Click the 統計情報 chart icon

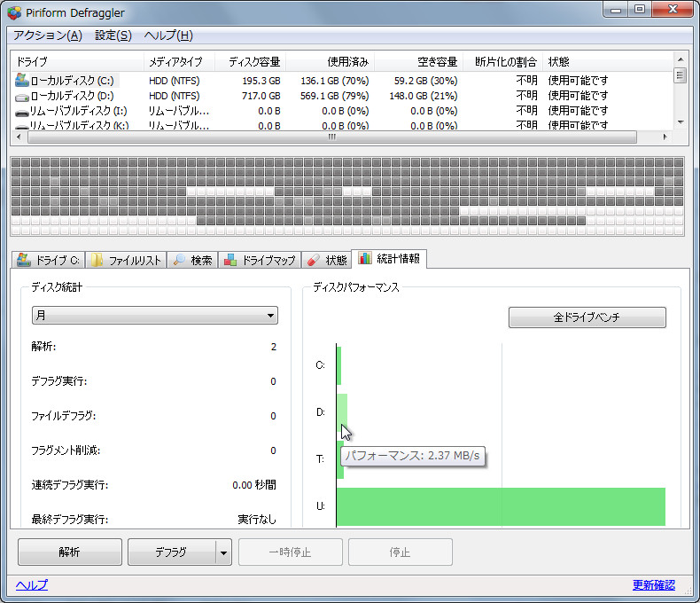click(365, 258)
